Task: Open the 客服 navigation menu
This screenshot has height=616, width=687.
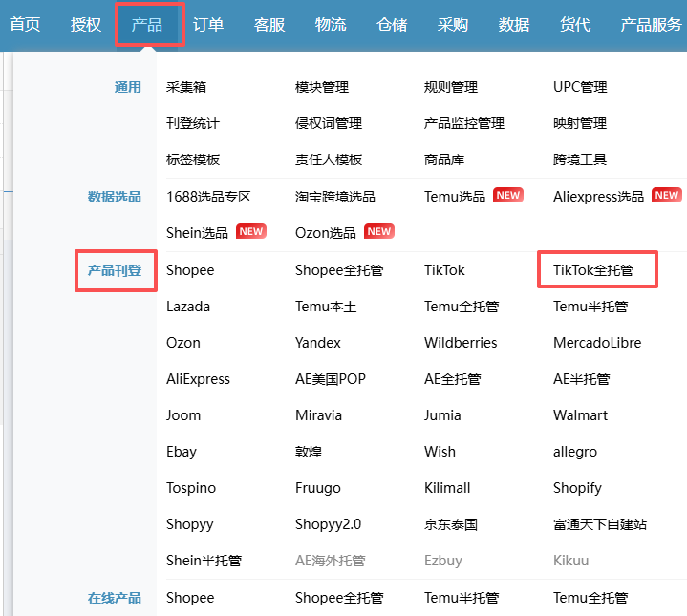Action: pos(269,25)
